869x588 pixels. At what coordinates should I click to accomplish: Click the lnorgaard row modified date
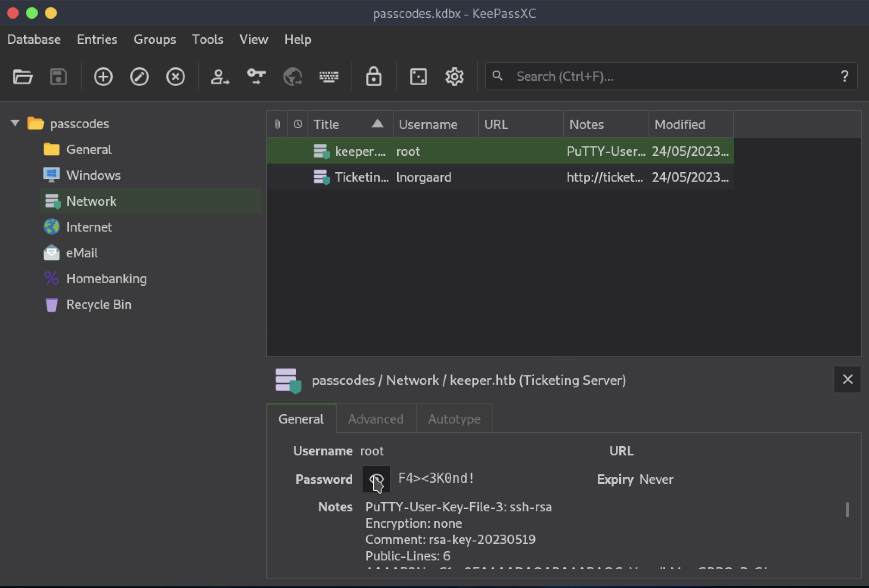click(x=690, y=177)
